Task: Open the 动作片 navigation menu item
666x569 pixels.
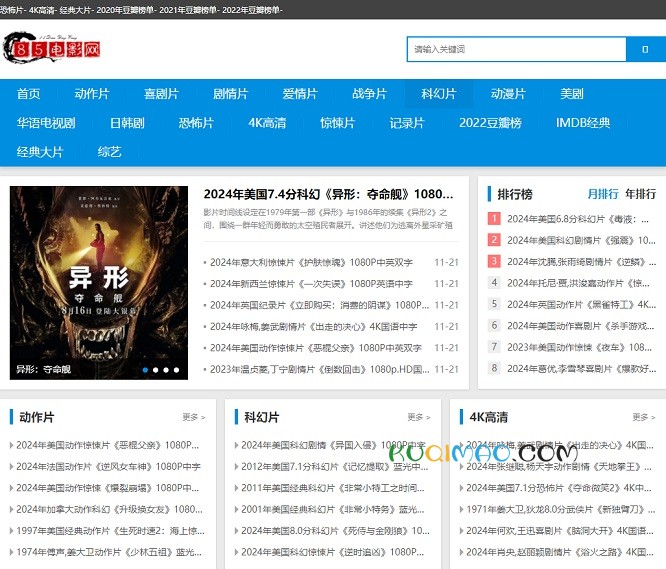Action: [92, 94]
